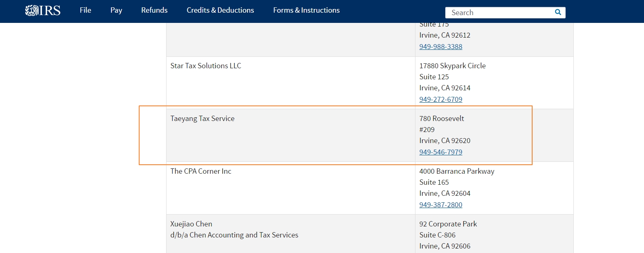644x253 pixels.
Task: Open the Pay menu
Action: (116, 10)
